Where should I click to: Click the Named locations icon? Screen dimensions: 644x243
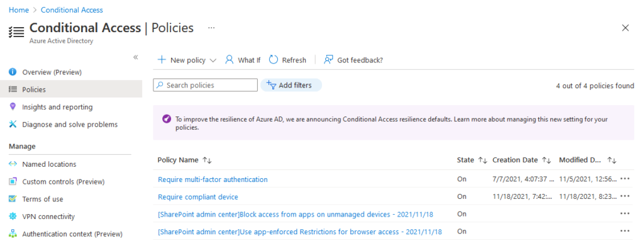click(x=13, y=164)
